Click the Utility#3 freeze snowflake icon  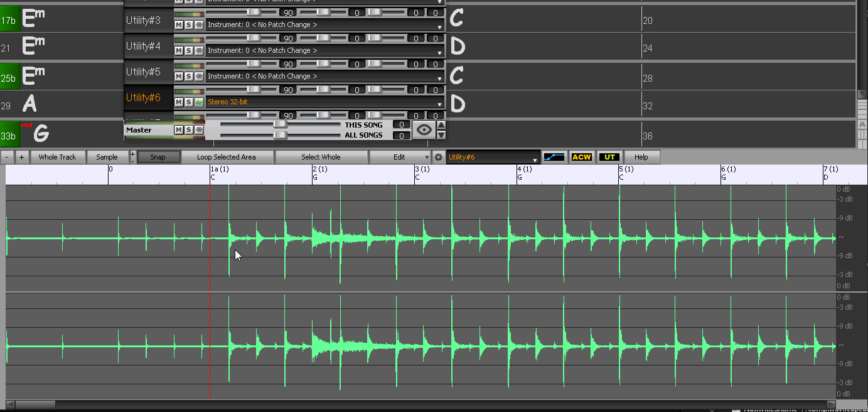coord(199,24)
